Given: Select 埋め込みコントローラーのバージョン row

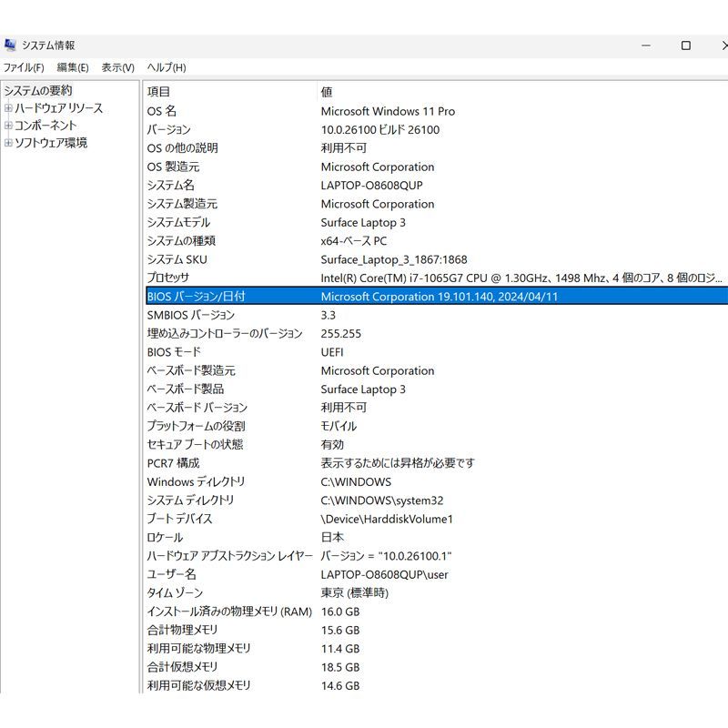Looking at the screenshot, I should click(437, 333).
